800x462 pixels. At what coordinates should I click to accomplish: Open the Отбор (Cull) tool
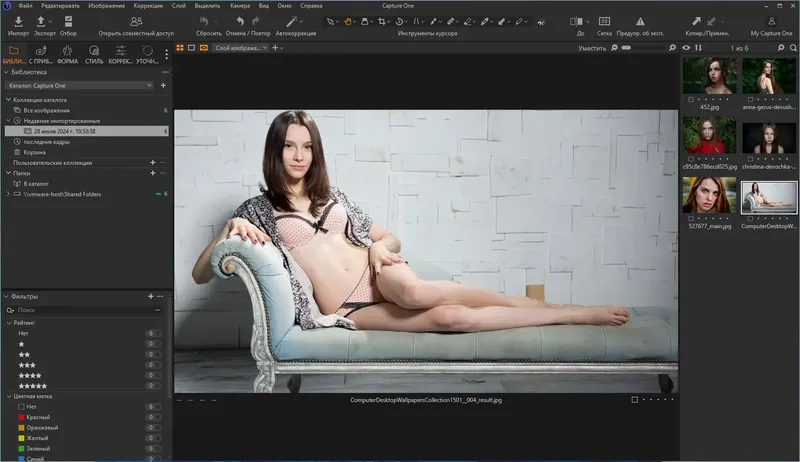(x=68, y=21)
